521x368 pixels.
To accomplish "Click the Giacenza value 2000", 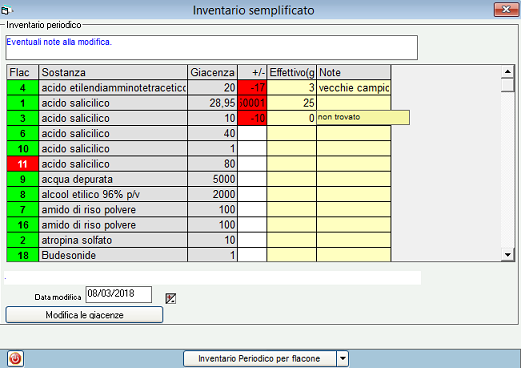I will point(212,194).
